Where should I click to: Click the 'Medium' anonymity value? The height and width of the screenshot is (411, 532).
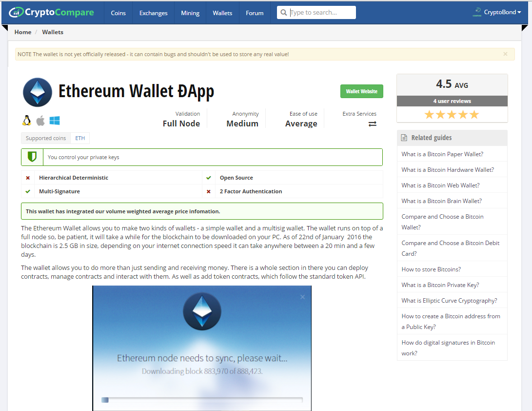(242, 123)
